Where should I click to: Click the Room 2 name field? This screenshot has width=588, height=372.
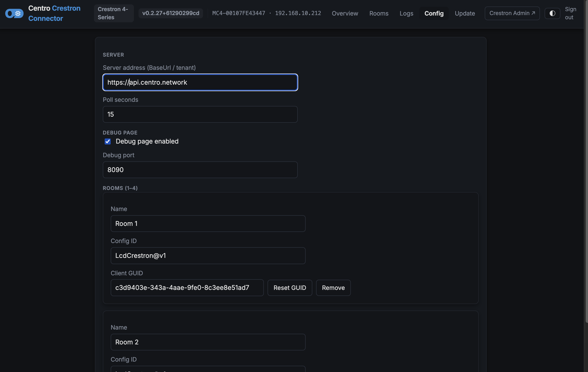pyautogui.click(x=208, y=342)
